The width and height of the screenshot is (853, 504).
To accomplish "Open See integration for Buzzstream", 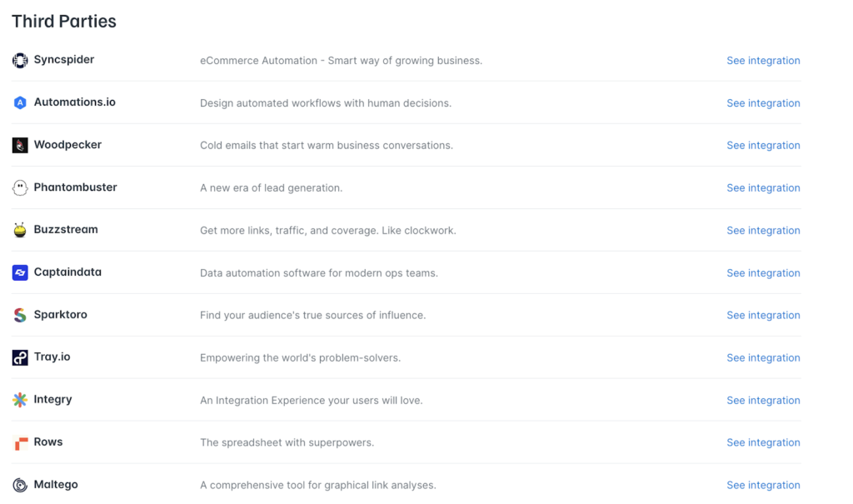I will tap(763, 230).
